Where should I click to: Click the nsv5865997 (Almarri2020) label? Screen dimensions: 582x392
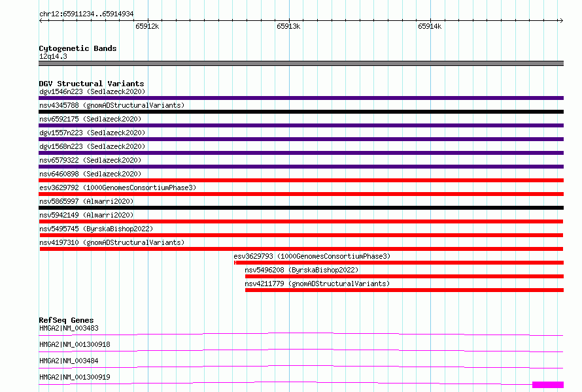point(86,201)
